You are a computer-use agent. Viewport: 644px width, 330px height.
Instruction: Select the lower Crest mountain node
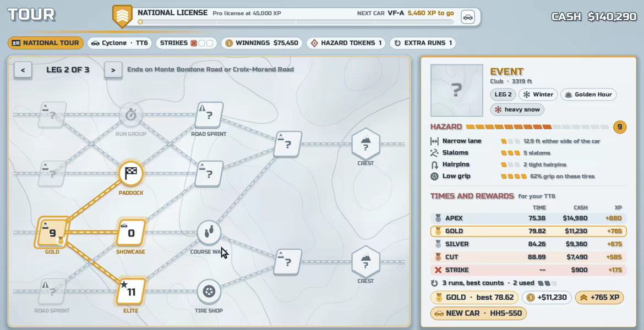pyautogui.click(x=365, y=262)
